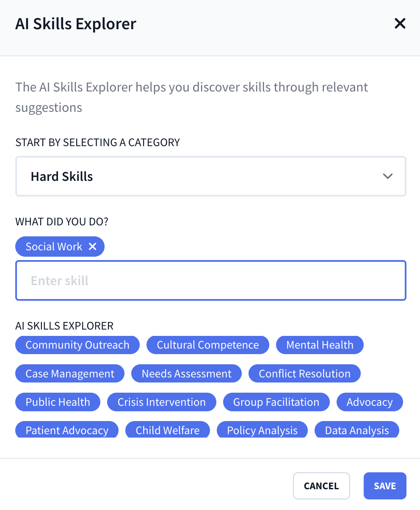Add Crisis Intervention to your skills
Viewport: 420px width, 510px height.
click(x=161, y=402)
